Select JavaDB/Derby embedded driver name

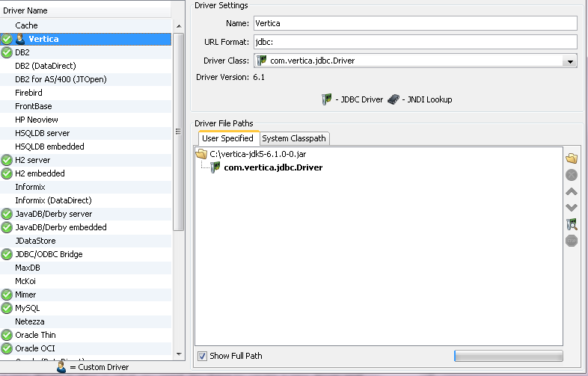point(61,227)
